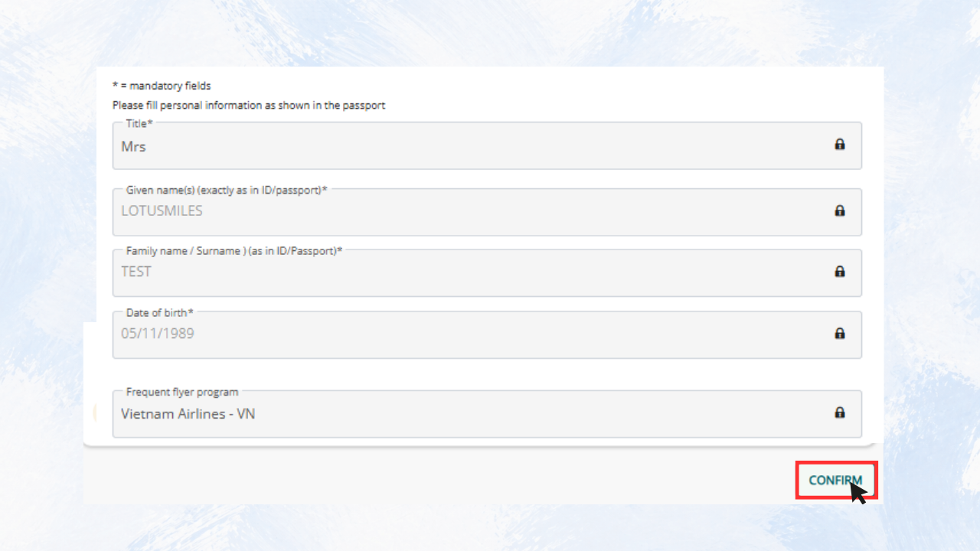
Task: Select the Given name(s) field containing LOTUSMILES
Action: pos(487,212)
